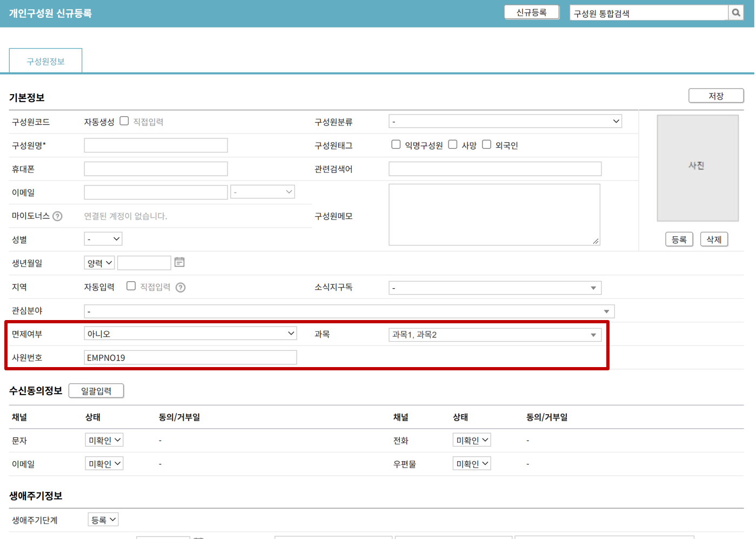Click the 마이도너스 help question icon
The height and width of the screenshot is (539, 756).
[x=57, y=216]
